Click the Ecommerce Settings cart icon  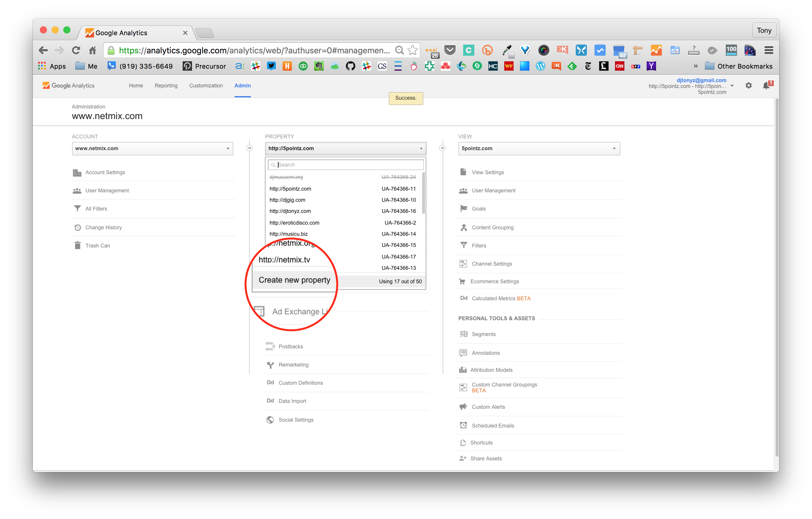462,281
